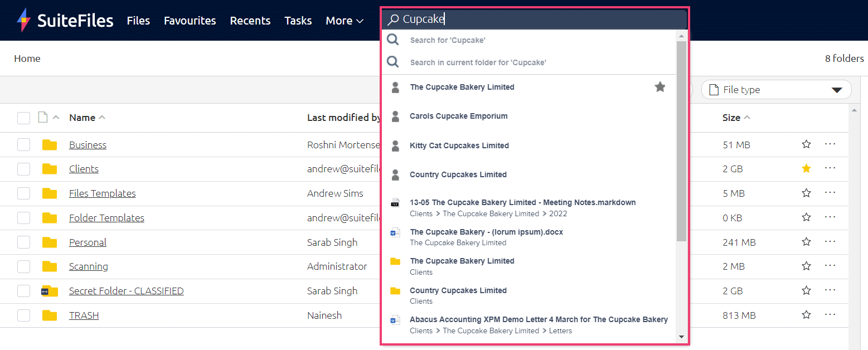Check the select-all checkbox in the header row

click(23, 118)
